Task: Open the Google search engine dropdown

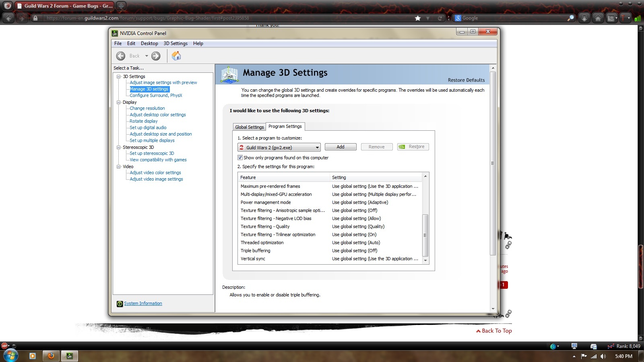Action: coord(458,18)
